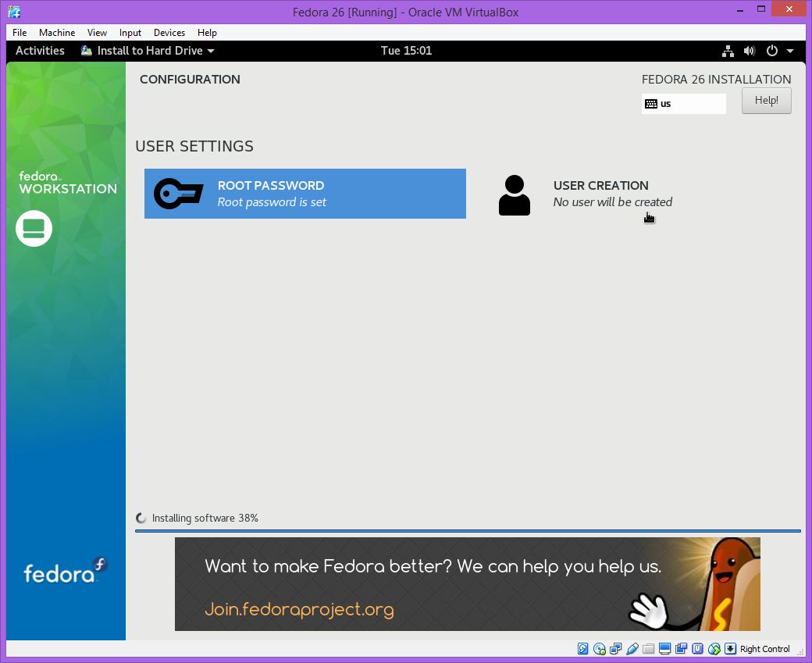Image resolution: width=812 pixels, height=663 pixels.
Task: Click the mouse integration status icon
Action: (x=714, y=648)
